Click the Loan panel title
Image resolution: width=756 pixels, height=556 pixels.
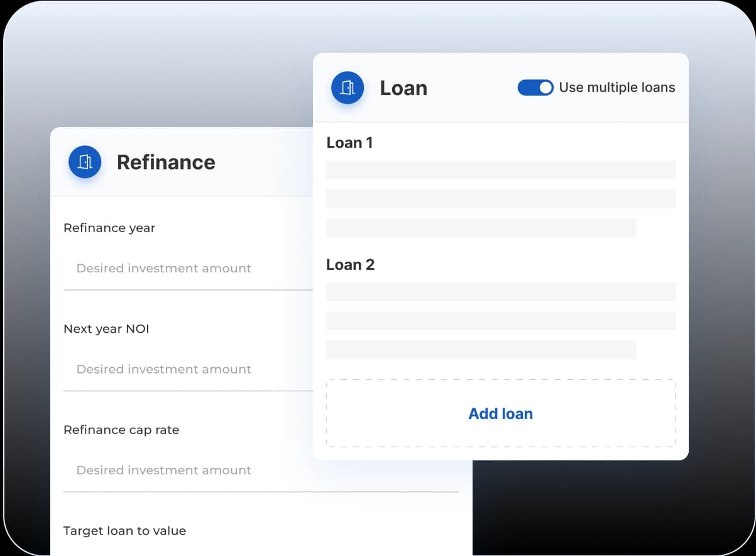[x=403, y=88]
